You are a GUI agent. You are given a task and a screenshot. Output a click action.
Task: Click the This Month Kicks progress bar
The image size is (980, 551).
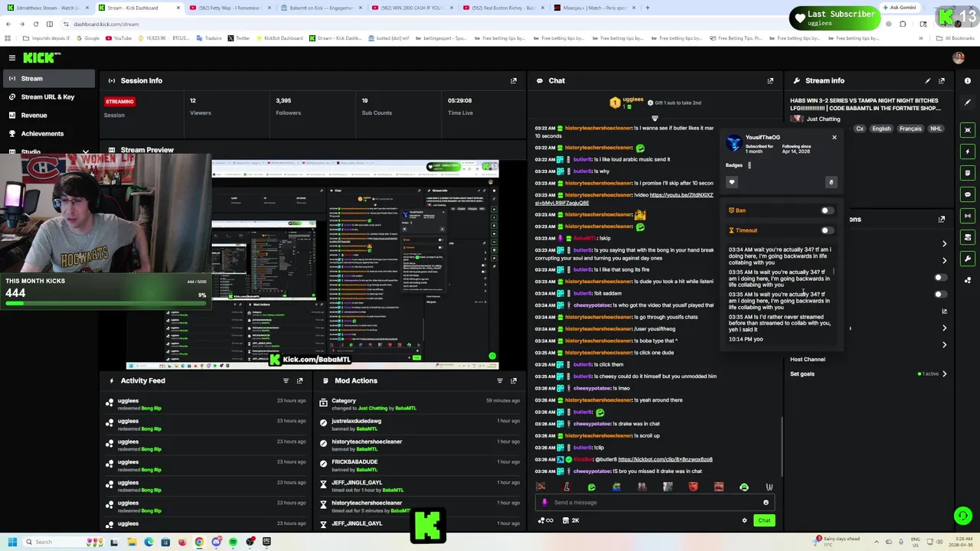pyautogui.click(x=106, y=303)
